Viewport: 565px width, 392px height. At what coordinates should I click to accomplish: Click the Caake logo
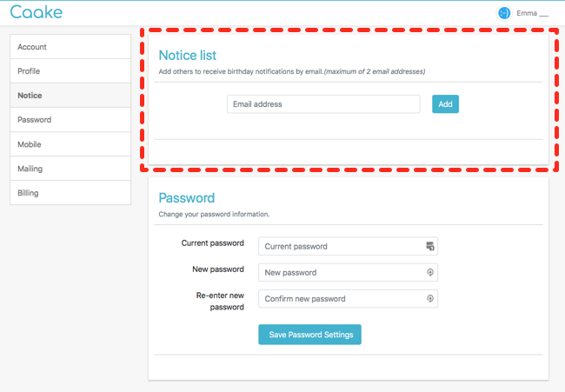(36, 12)
